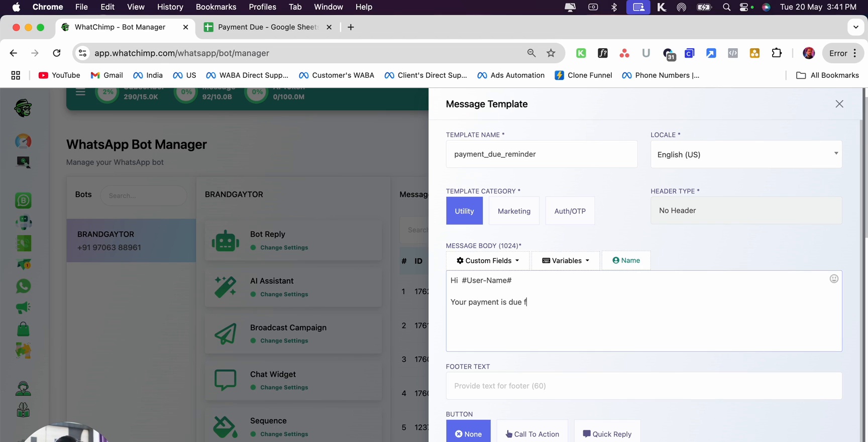
Task: Switch to the Payment Due Google Sheets tab
Action: tap(268, 27)
